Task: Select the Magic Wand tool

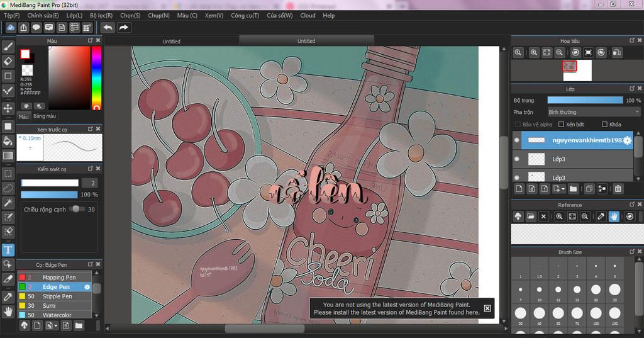Action: coord(8,202)
